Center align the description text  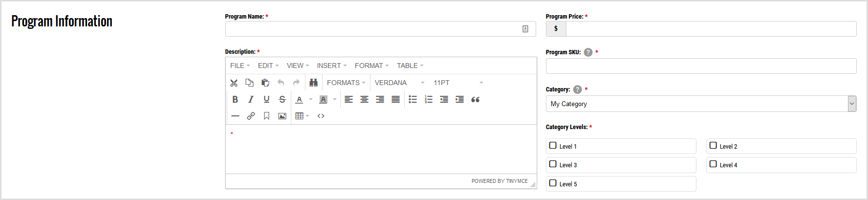pos(364,99)
